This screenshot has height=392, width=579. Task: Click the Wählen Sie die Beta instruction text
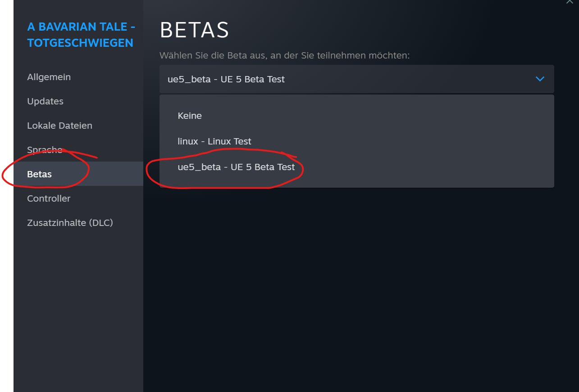point(284,55)
